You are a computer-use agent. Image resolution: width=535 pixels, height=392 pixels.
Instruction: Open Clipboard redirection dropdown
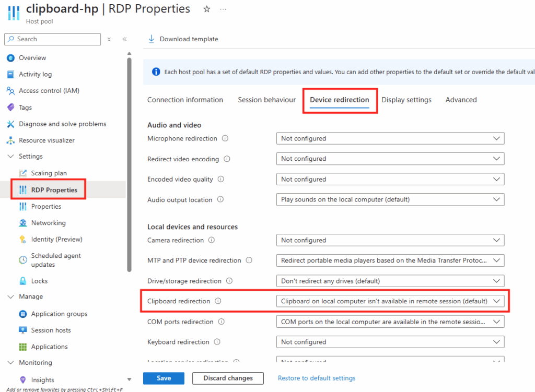pyautogui.click(x=390, y=301)
